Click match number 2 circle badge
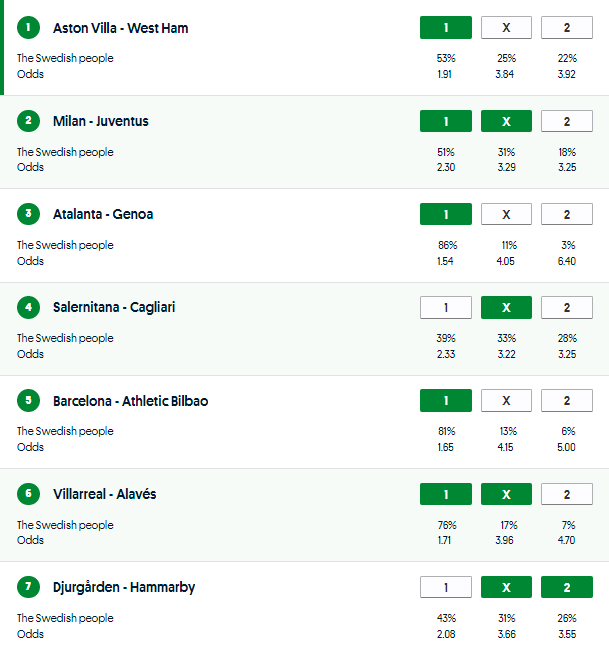 point(29,121)
